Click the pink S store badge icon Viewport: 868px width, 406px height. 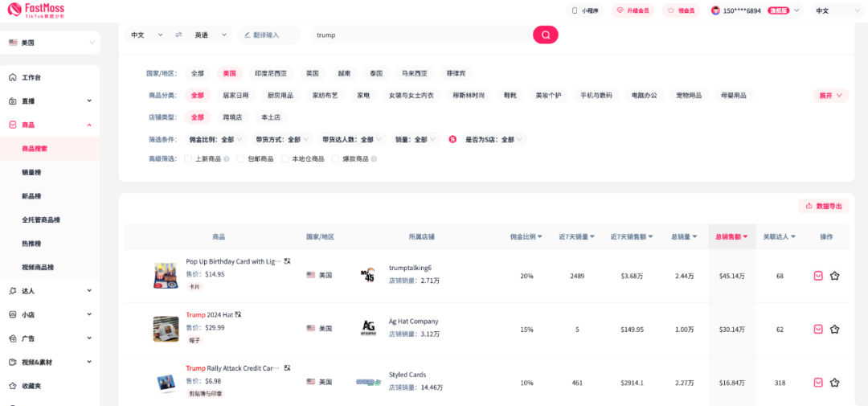tap(452, 140)
